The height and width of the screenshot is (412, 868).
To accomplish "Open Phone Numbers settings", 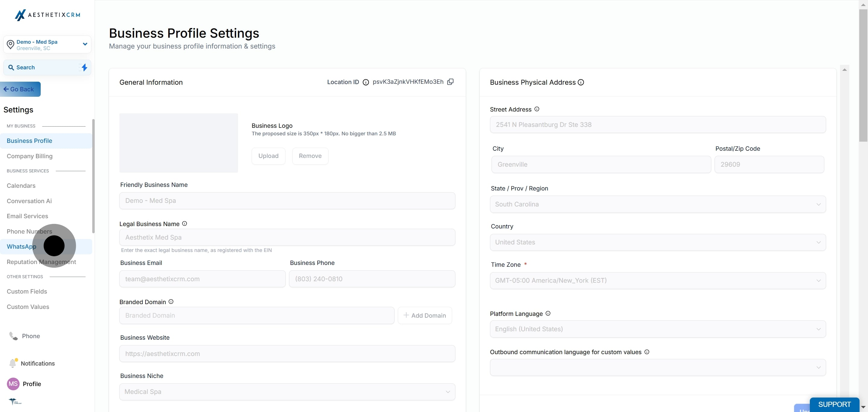I will click(x=46, y=231).
